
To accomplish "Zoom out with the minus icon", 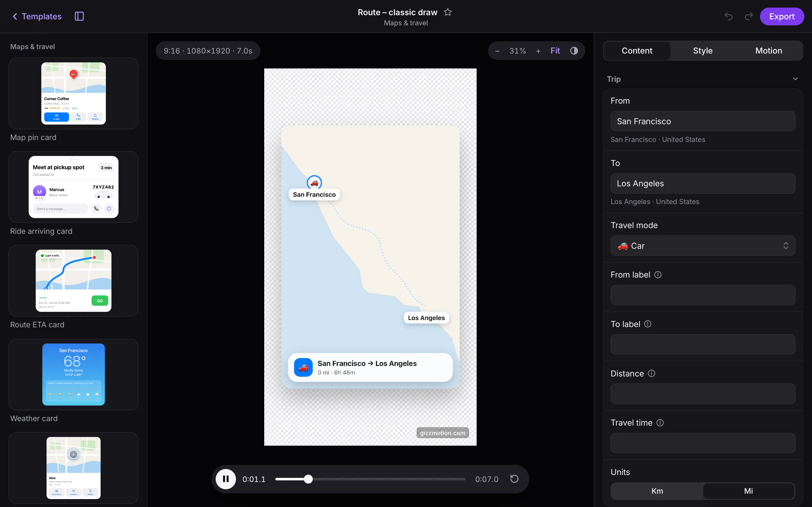I will pos(497,51).
